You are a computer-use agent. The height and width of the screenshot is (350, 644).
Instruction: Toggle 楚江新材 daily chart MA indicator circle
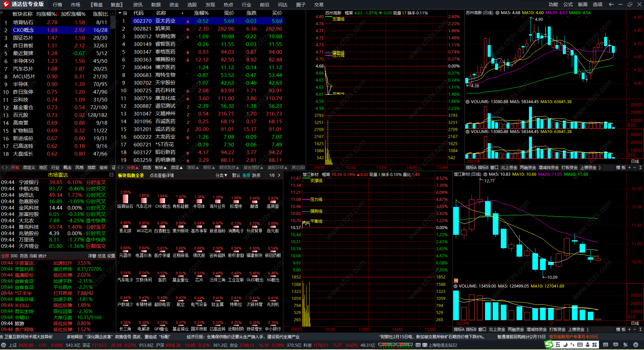[485, 174]
